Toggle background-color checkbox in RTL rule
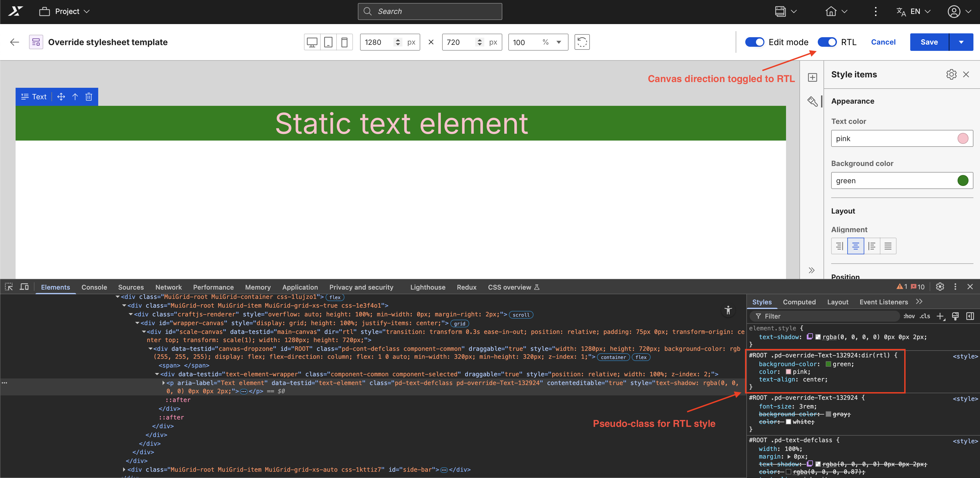Screen dimensions: 980x478 point(754,364)
